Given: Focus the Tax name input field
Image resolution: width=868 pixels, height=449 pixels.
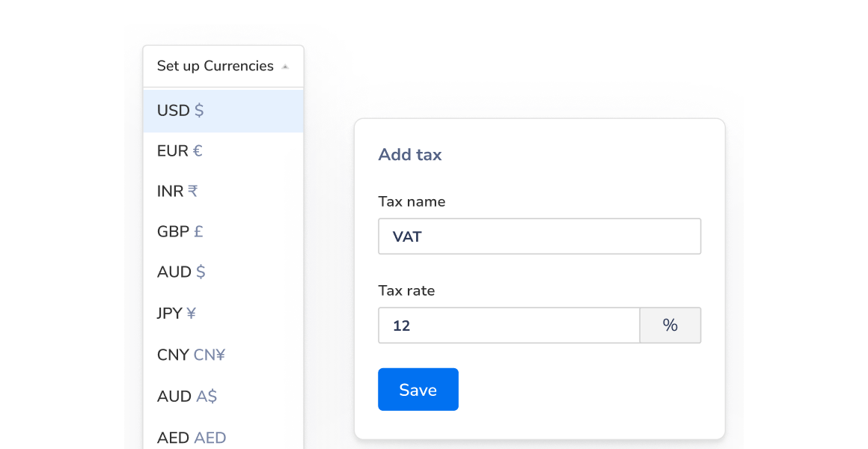Looking at the screenshot, I should coord(540,236).
